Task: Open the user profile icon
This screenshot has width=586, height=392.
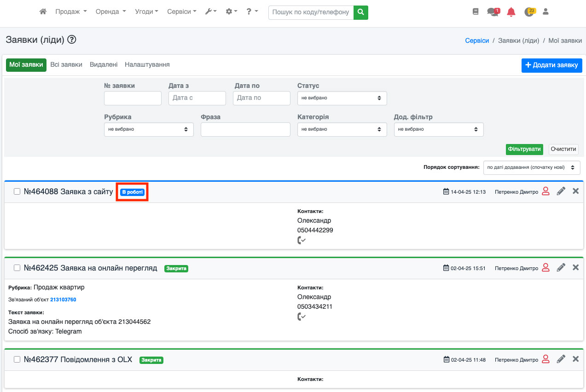Action: [546, 12]
